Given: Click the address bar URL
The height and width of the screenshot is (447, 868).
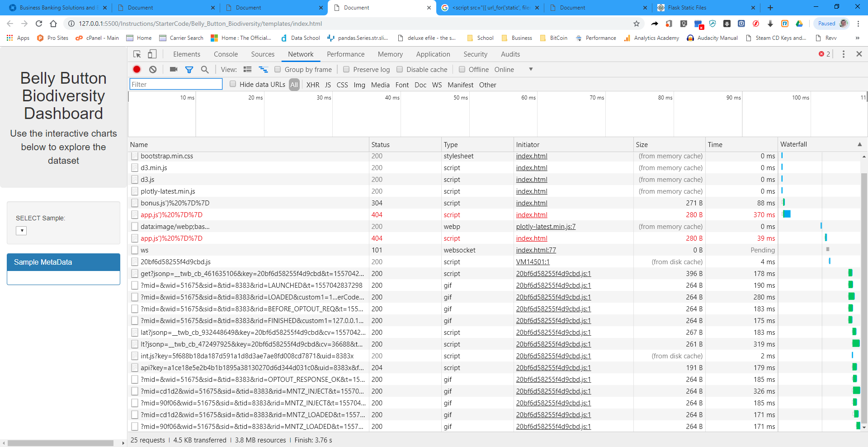Looking at the screenshot, I should [x=200, y=24].
